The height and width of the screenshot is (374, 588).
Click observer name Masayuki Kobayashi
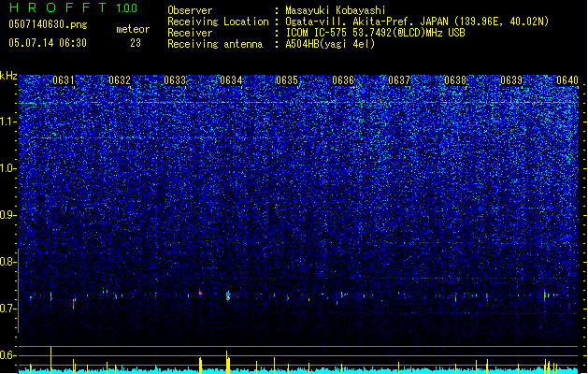[x=336, y=10]
